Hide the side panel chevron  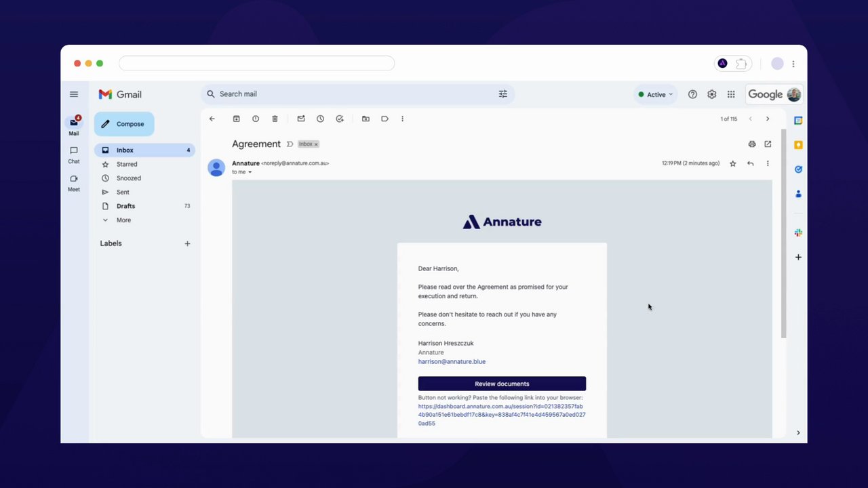(x=798, y=432)
